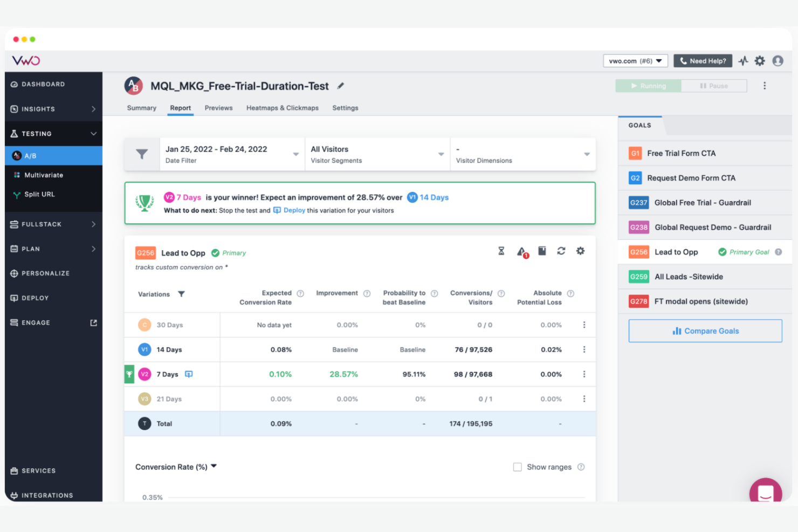Click the Deploy link in winner banner
Viewport: 798px width, 532px height.
pyautogui.click(x=294, y=211)
